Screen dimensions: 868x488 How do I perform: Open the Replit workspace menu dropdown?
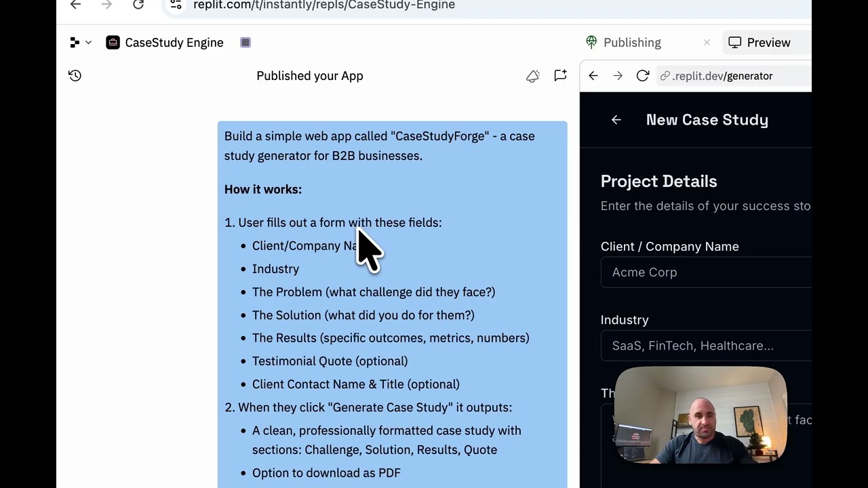pyautogui.click(x=80, y=43)
